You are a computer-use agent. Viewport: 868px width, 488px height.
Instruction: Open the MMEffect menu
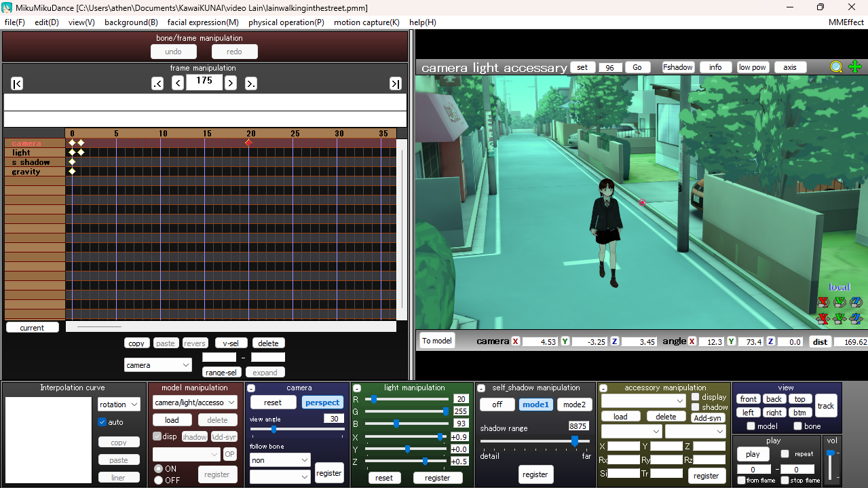(846, 22)
